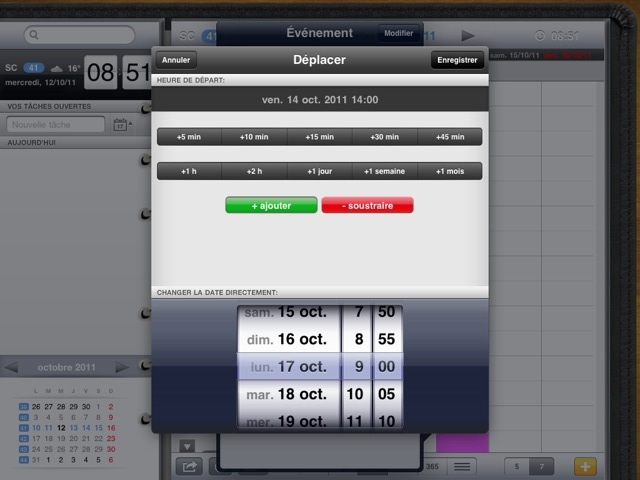Select mar. 18 oct. in date wheel
Image resolution: width=640 pixels, height=480 pixels.
[287, 394]
